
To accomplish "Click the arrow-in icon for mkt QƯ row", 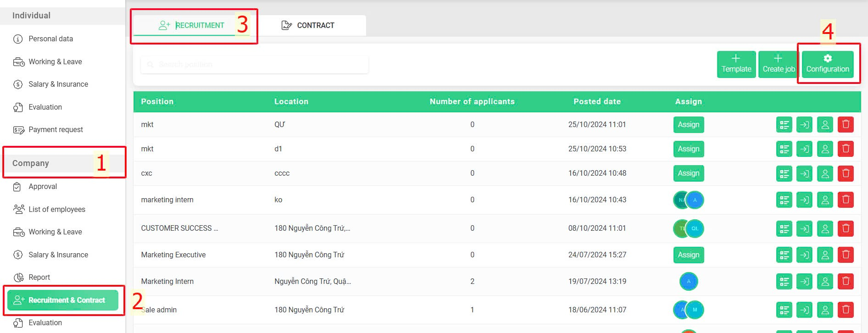I will [804, 125].
